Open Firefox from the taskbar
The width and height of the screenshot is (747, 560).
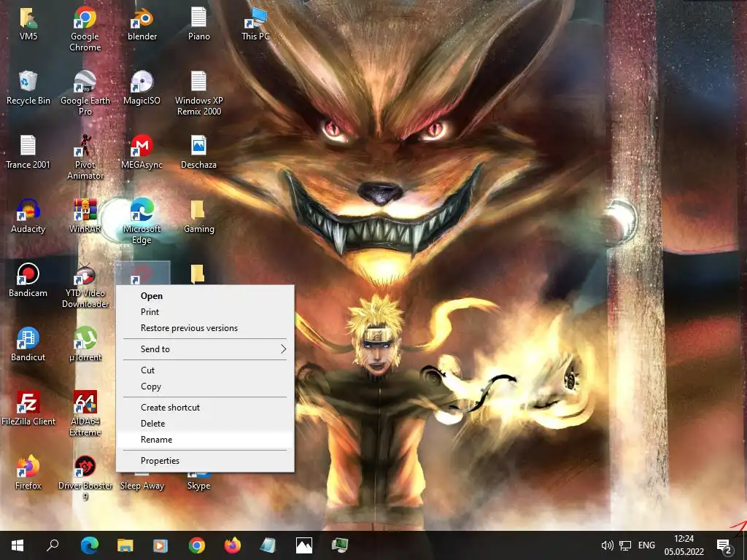point(233,545)
